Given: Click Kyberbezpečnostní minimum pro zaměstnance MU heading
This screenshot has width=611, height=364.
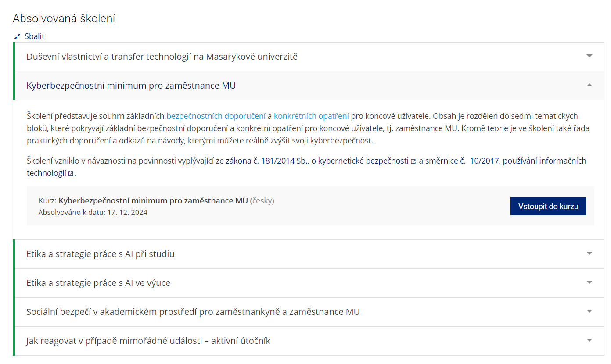Looking at the screenshot, I should (x=131, y=86).
